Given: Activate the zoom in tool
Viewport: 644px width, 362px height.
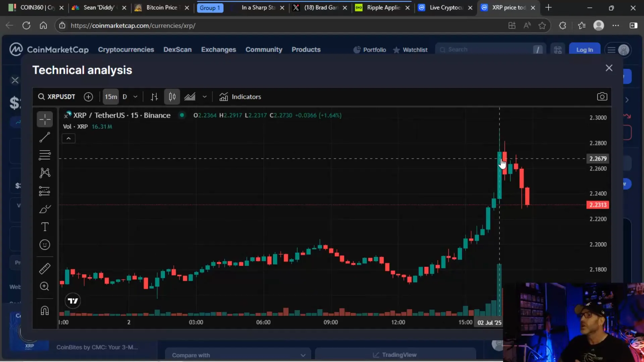Looking at the screenshot, I should point(45,286).
